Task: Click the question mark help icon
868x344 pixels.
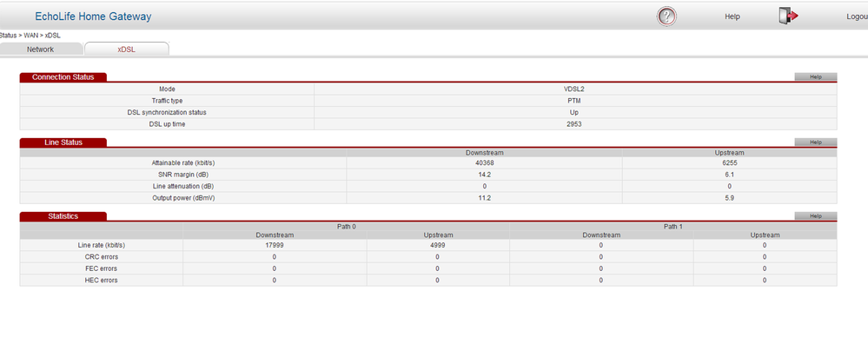Action: [666, 16]
